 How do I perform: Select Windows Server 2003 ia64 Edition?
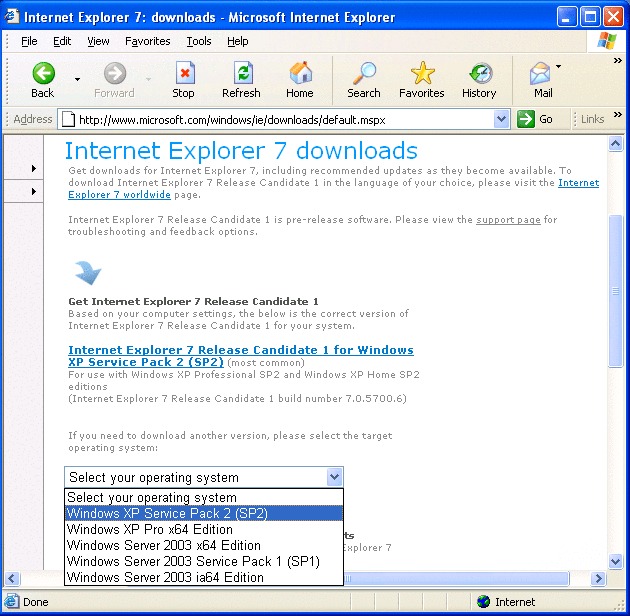204,577
